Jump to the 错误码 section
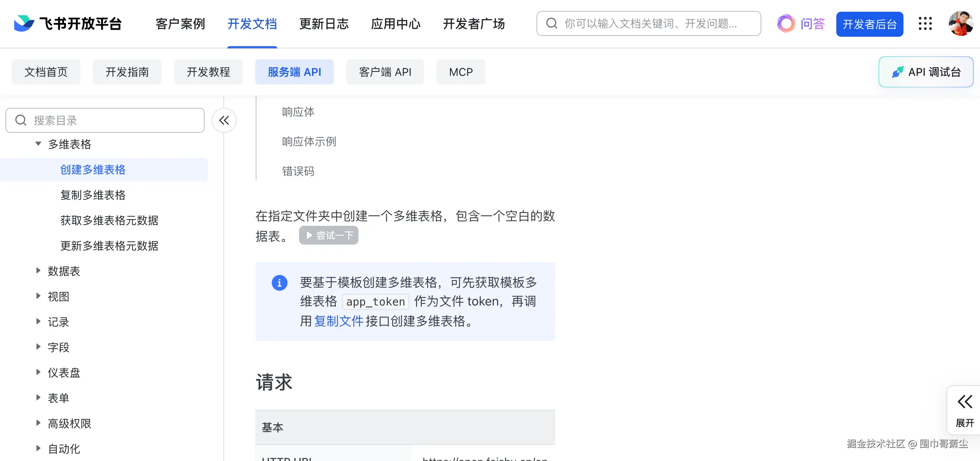 (299, 171)
